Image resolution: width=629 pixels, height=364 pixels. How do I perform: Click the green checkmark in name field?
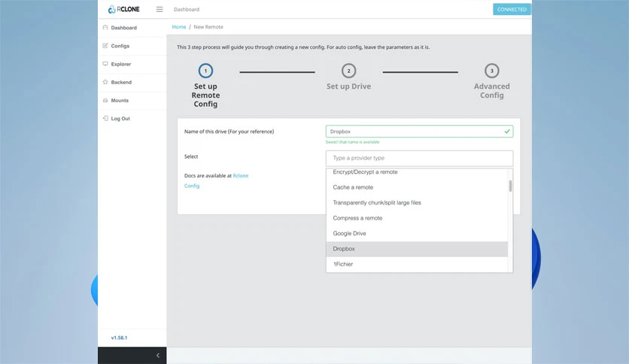click(x=507, y=131)
